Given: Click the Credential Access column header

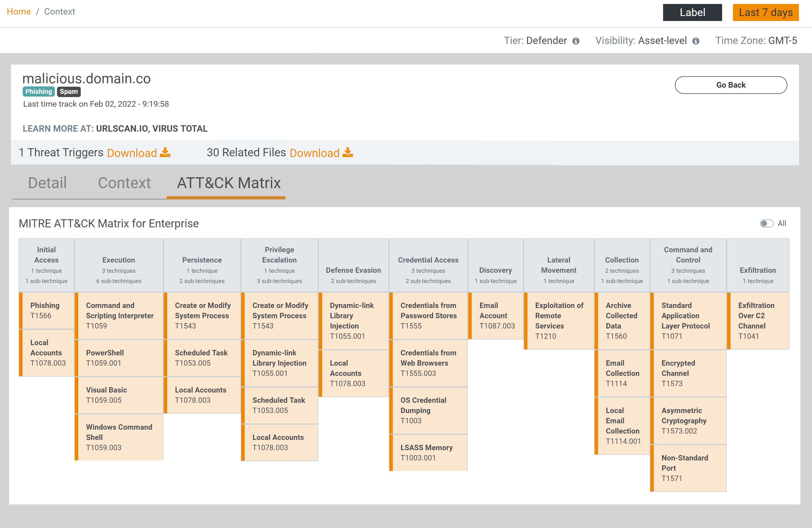Looking at the screenshot, I should click(x=428, y=265).
